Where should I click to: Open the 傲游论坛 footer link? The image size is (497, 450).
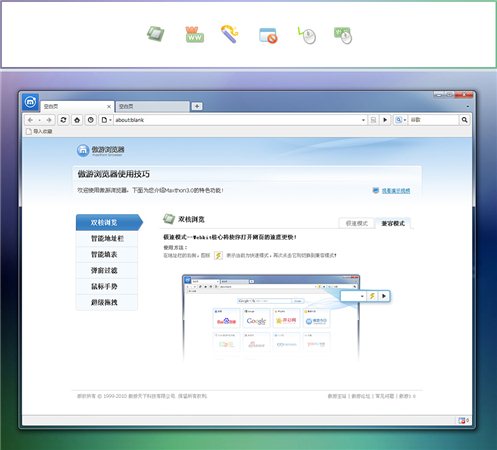coord(361,396)
